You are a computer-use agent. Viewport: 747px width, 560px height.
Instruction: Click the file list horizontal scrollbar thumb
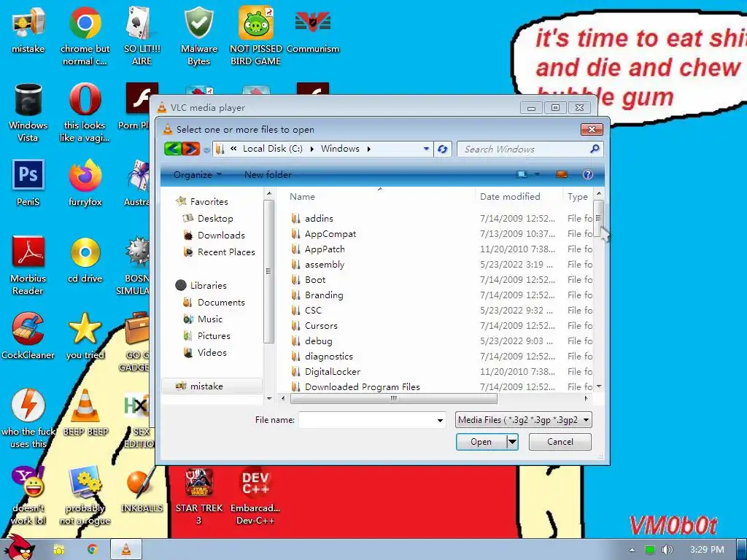(x=393, y=399)
